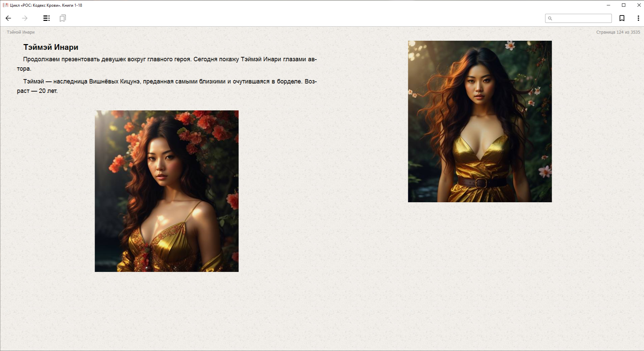Go back with the left arrow

8,18
